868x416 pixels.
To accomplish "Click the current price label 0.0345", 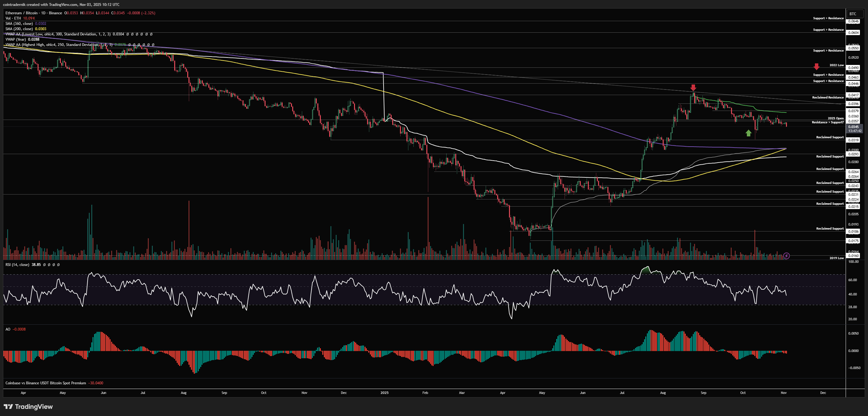I will click(x=853, y=127).
